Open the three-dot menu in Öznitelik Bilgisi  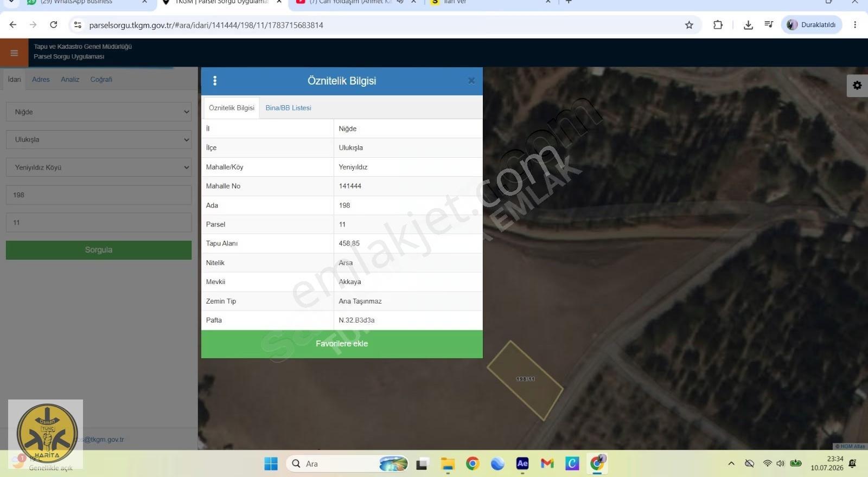[x=215, y=81]
